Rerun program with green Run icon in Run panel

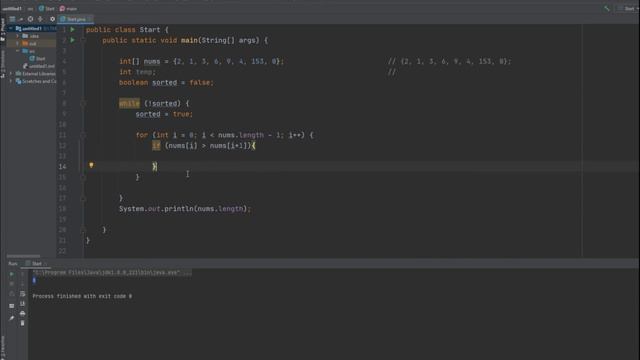point(11,274)
